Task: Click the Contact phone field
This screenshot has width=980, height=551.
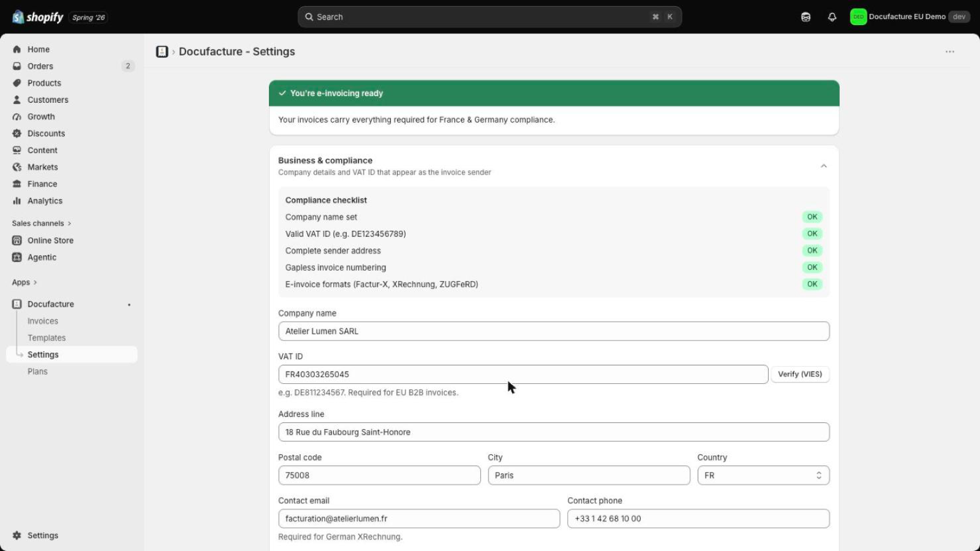Action: (x=698, y=519)
